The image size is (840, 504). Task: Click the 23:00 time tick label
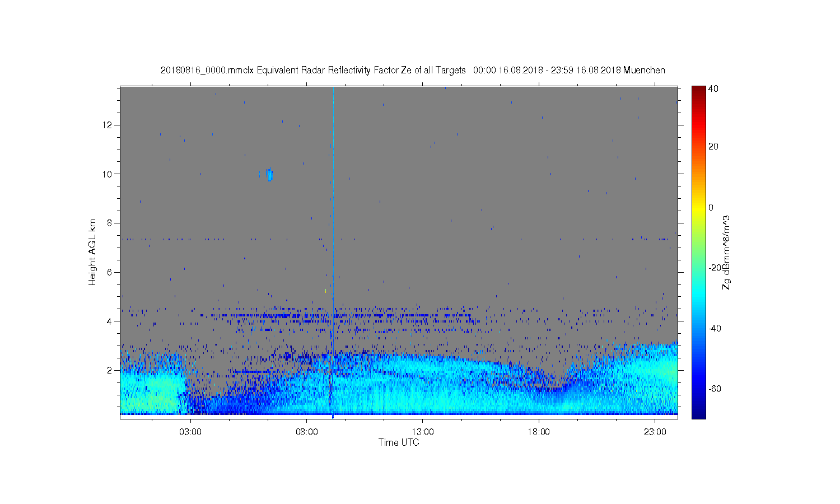655,432
